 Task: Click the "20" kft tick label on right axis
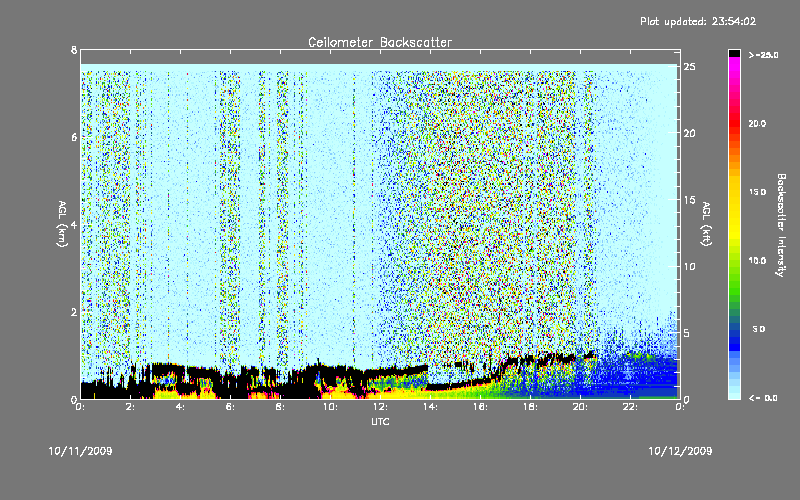click(x=689, y=133)
